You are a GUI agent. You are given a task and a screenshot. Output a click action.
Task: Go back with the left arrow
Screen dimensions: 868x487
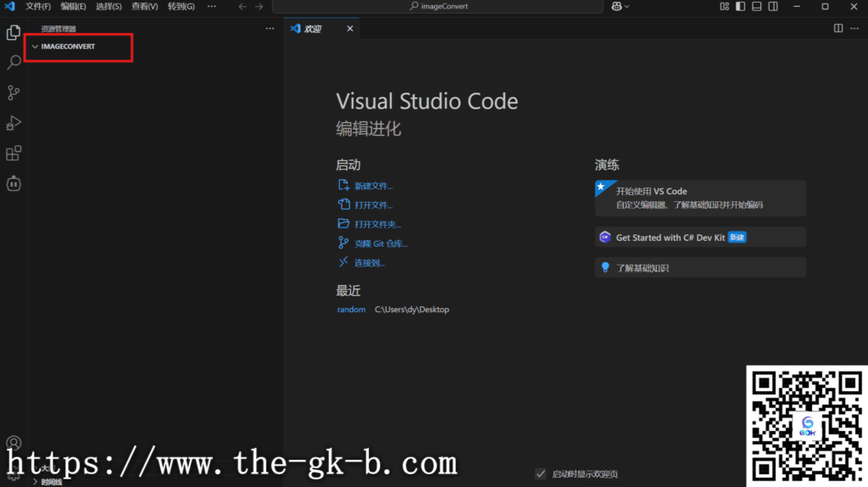coord(242,7)
